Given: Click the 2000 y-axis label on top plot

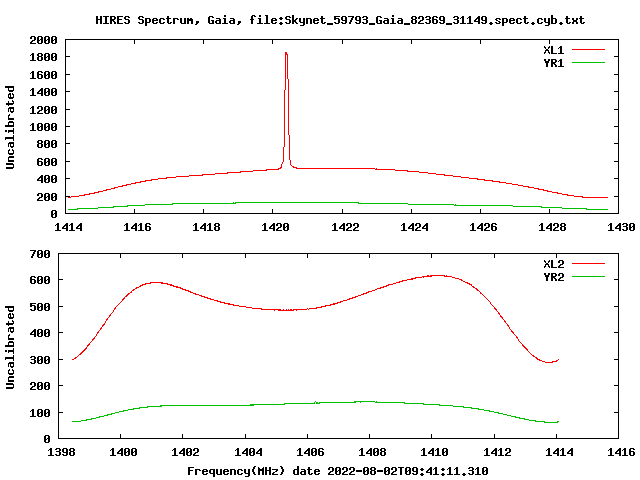Looking at the screenshot, I should pyautogui.click(x=43, y=40).
